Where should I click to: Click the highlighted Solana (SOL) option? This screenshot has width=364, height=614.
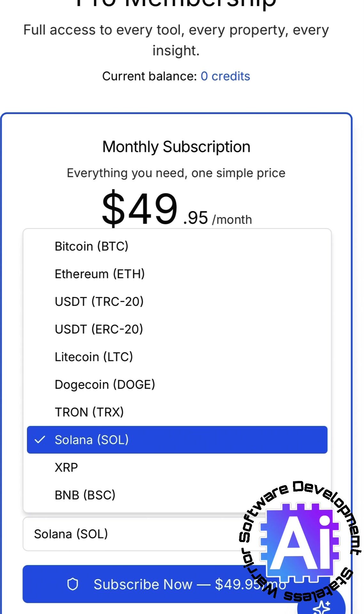point(177,440)
